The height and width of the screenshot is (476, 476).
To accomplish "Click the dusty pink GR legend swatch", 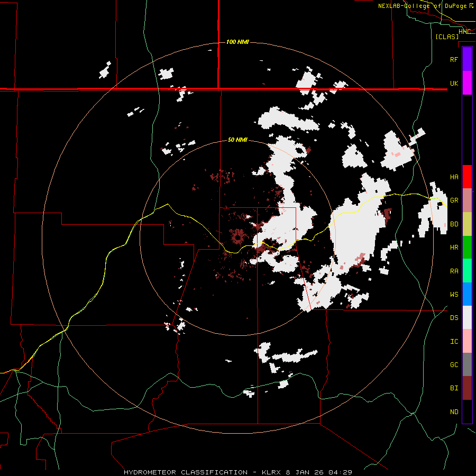I will (467, 200).
